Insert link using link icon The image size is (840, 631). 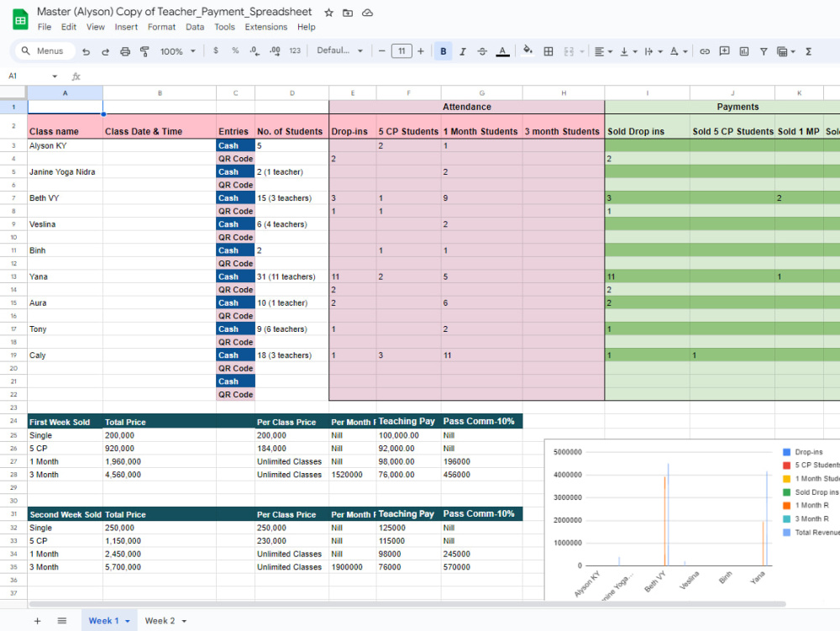click(705, 51)
